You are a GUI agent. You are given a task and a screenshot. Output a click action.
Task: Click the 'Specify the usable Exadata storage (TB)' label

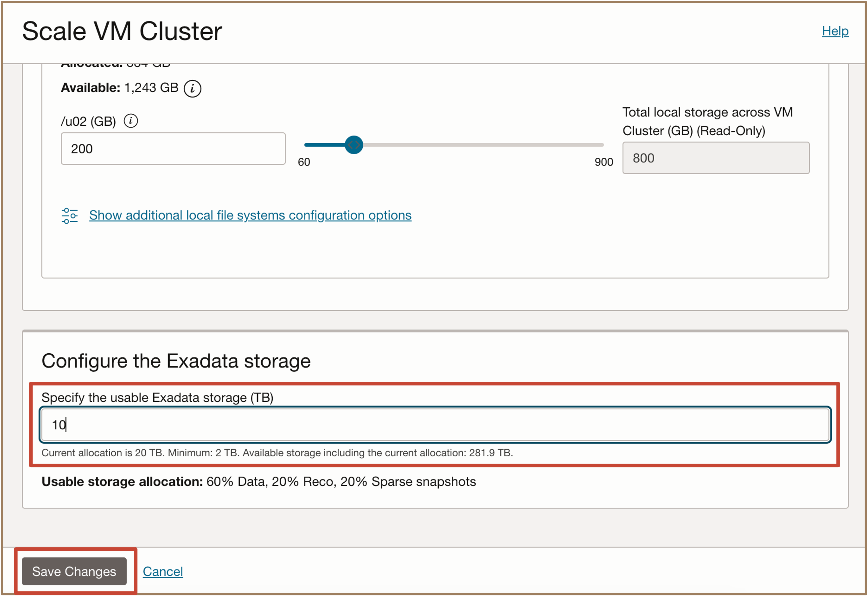point(157,397)
